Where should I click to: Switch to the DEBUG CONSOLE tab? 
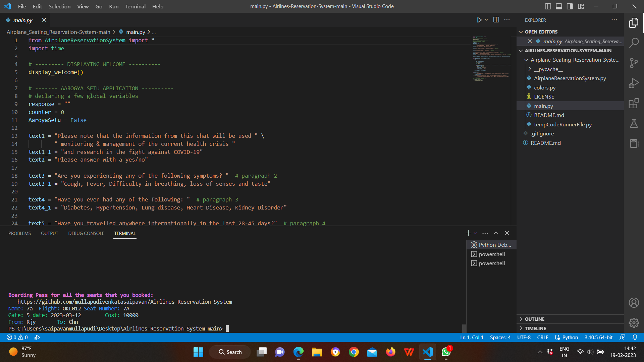tap(86, 233)
